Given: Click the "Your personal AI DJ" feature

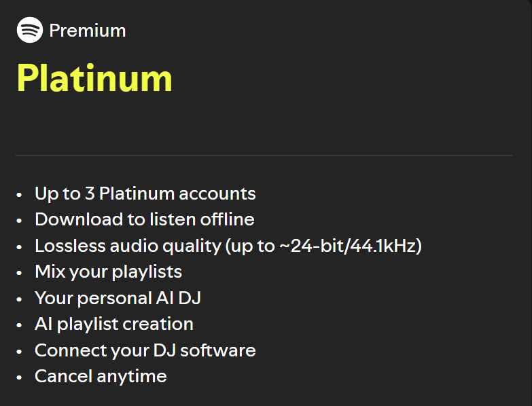Looking at the screenshot, I should point(118,298).
